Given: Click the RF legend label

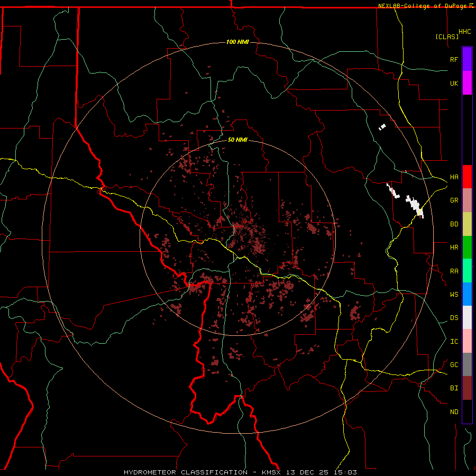Looking at the screenshot, I should [x=454, y=59].
